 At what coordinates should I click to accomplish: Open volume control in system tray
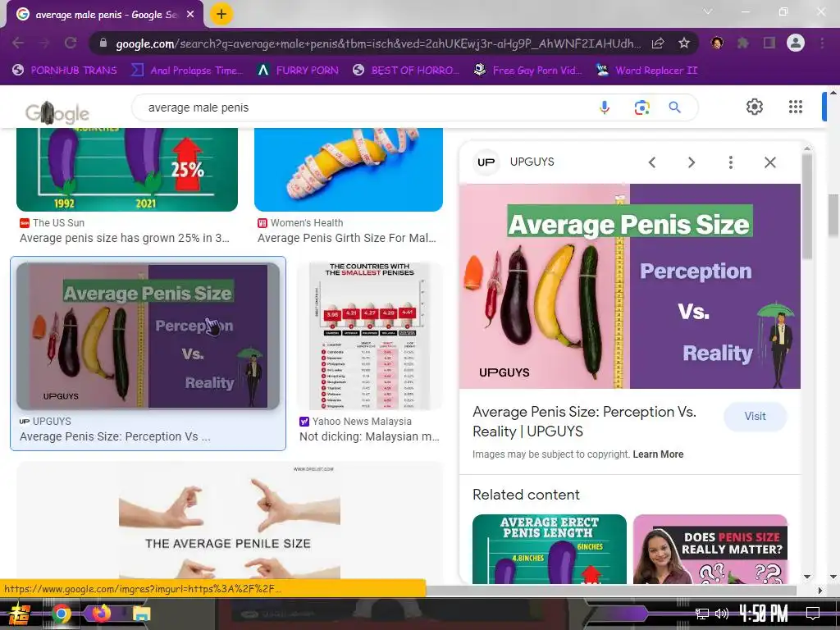[x=721, y=614]
